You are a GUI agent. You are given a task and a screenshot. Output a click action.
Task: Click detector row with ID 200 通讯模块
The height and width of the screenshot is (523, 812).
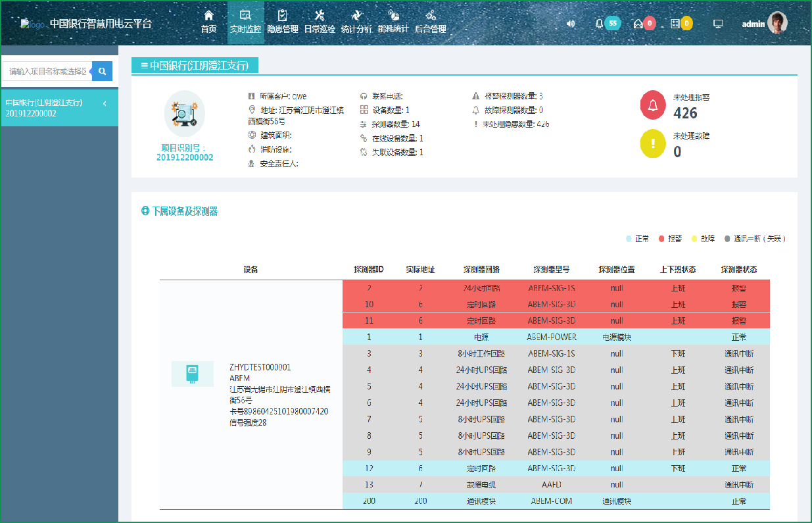[556, 501]
